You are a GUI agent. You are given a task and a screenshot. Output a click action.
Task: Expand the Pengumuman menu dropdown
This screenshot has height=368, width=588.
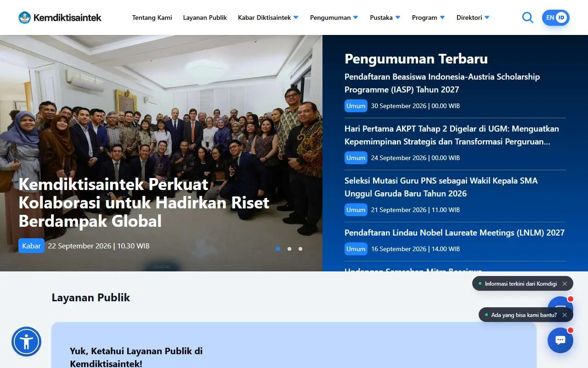pos(334,17)
